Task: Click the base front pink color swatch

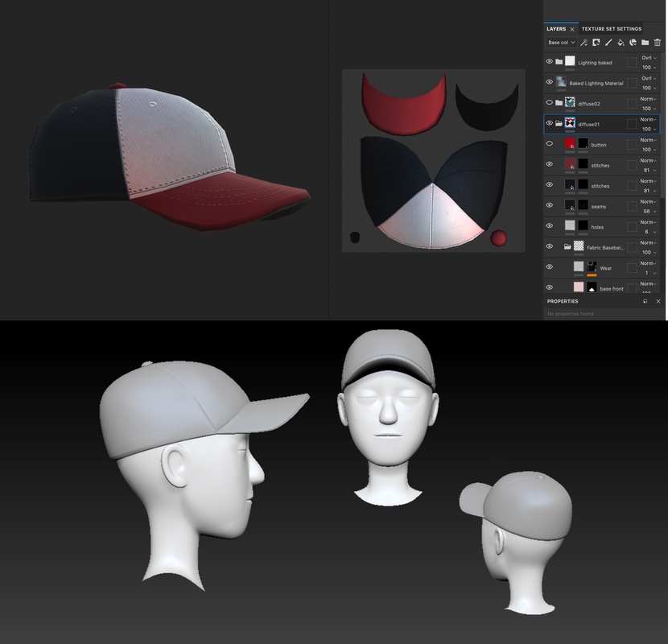Action: tap(579, 287)
